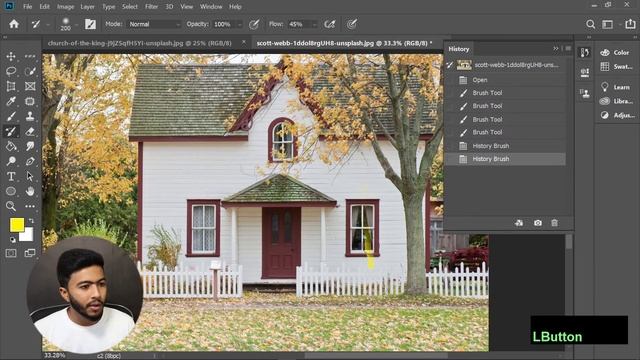Switch to church-of-the-king document tab
Screen dimensions: 640x360
[x=140, y=43]
